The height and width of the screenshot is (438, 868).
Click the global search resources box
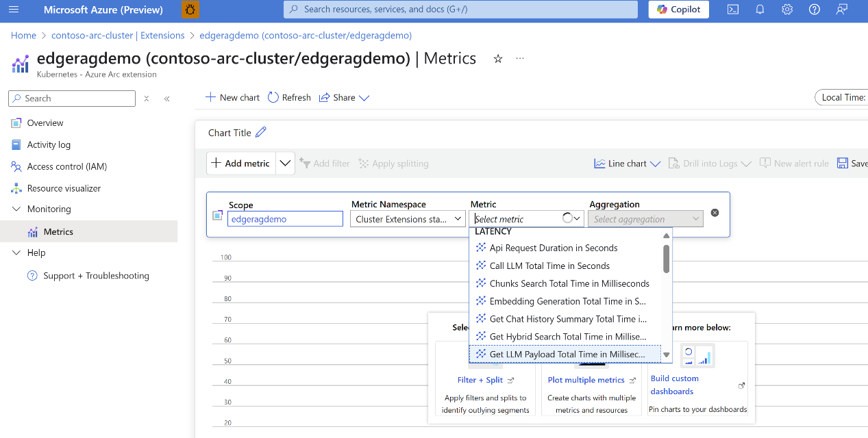coord(460,10)
